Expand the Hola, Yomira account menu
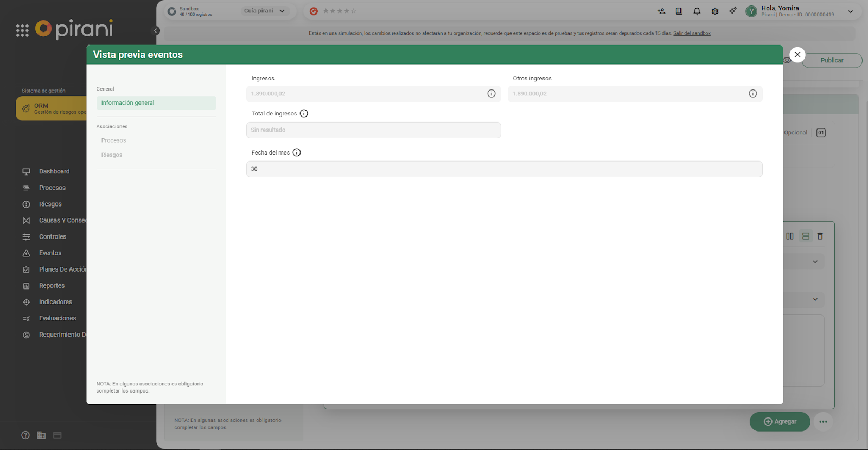 coord(850,11)
